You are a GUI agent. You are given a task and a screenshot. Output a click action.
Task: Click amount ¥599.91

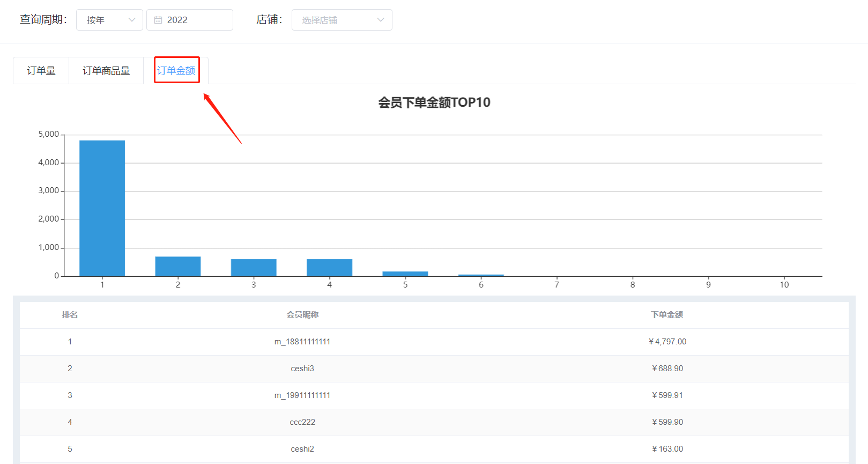(x=667, y=395)
